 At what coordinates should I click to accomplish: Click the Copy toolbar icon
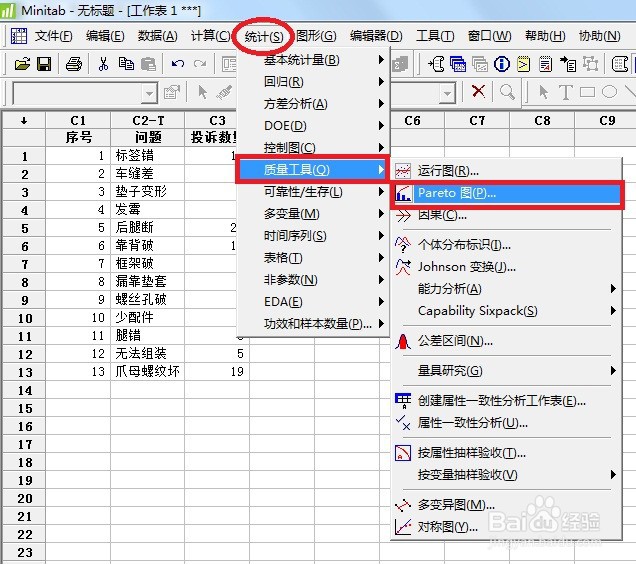point(126,64)
